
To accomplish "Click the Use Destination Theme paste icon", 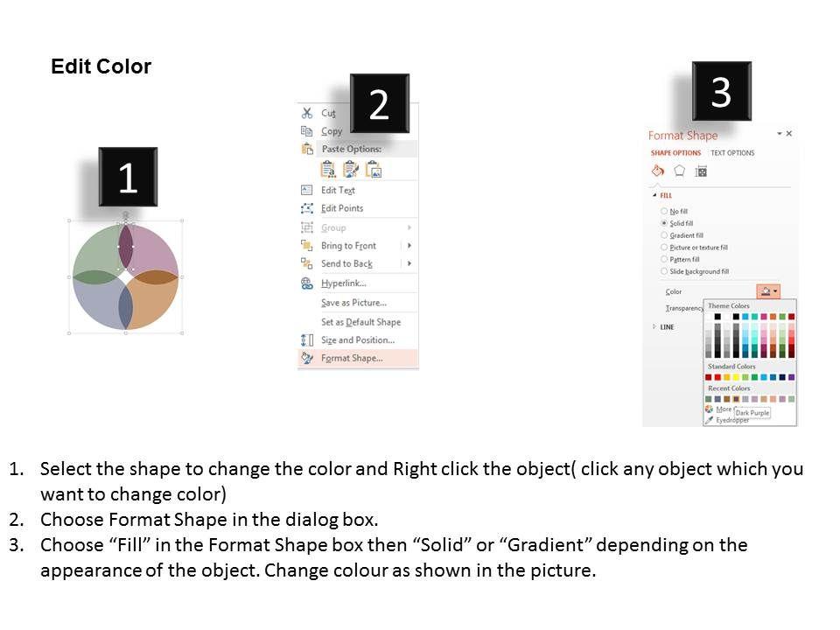I will click(x=329, y=169).
